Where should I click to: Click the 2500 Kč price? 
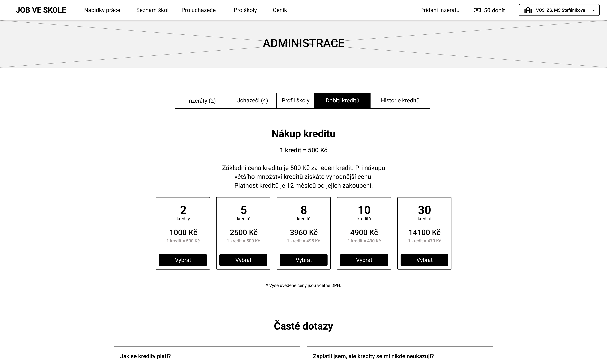tap(244, 232)
